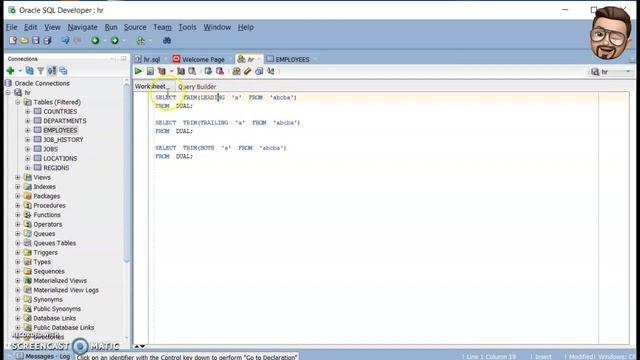Select the EMPLOYEES table in tree
This screenshot has height=360, width=640.
tap(60, 130)
